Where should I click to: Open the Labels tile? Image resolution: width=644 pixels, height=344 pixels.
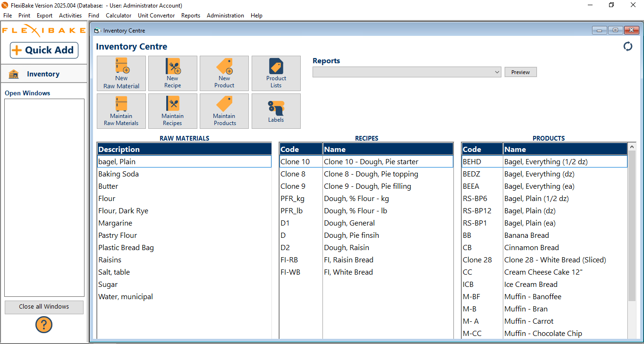(x=276, y=111)
